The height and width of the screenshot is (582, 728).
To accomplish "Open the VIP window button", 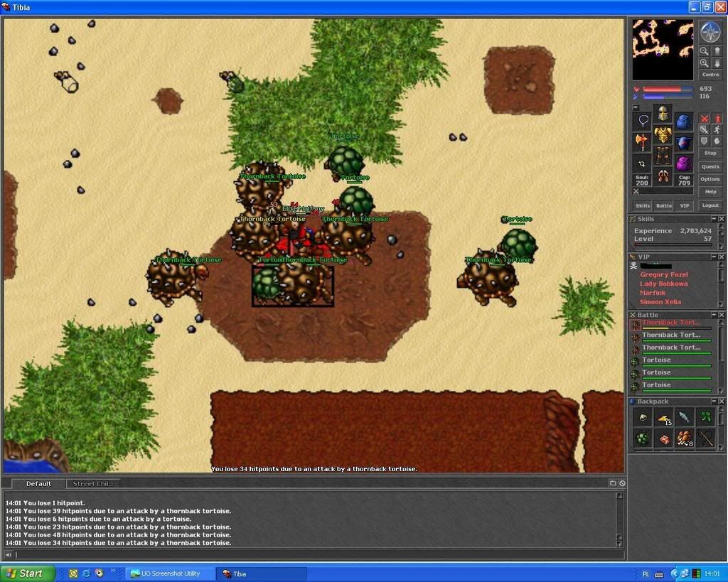I will point(685,205).
